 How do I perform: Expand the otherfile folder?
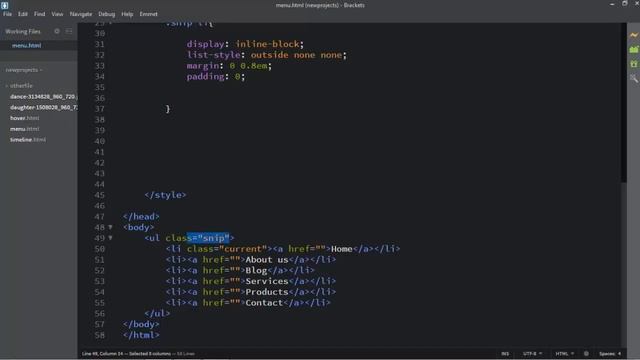[19, 86]
